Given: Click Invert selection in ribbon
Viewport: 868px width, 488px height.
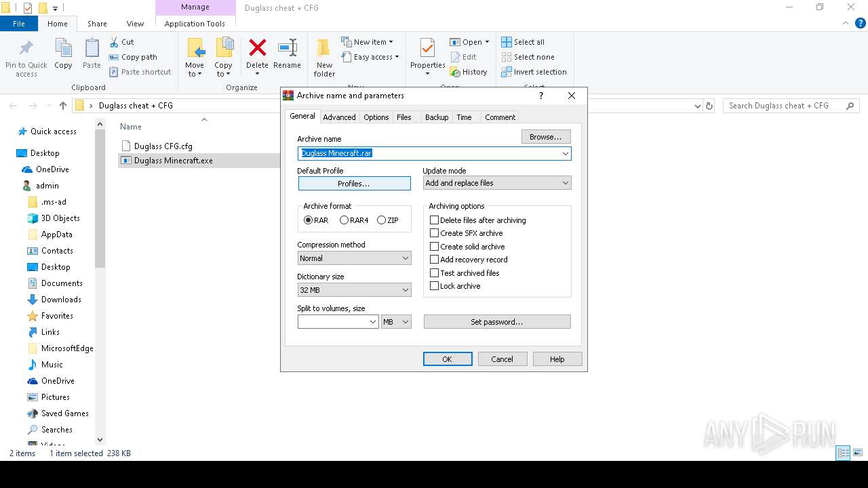Looking at the screenshot, I should click(534, 72).
